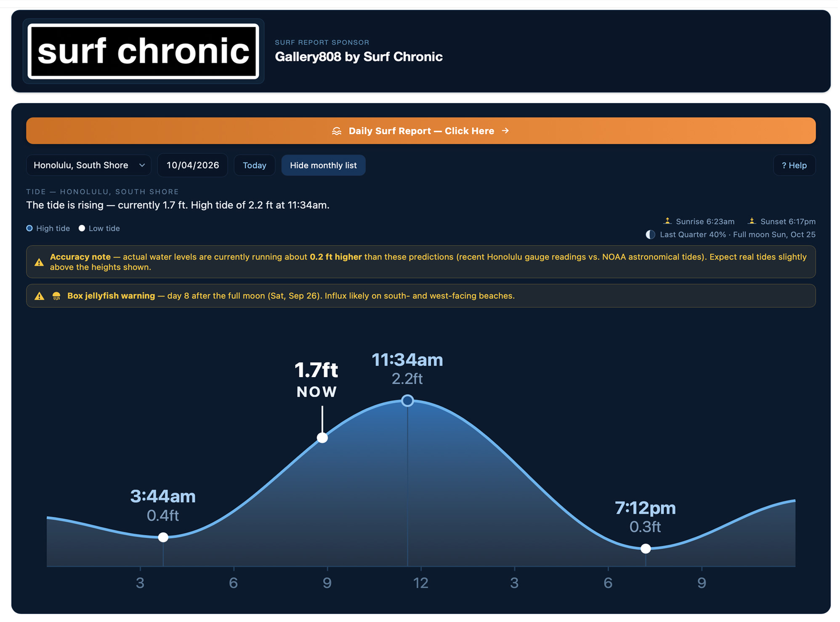The width and height of the screenshot is (840, 622).
Task: Jump to Today's tide
Action: (255, 165)
